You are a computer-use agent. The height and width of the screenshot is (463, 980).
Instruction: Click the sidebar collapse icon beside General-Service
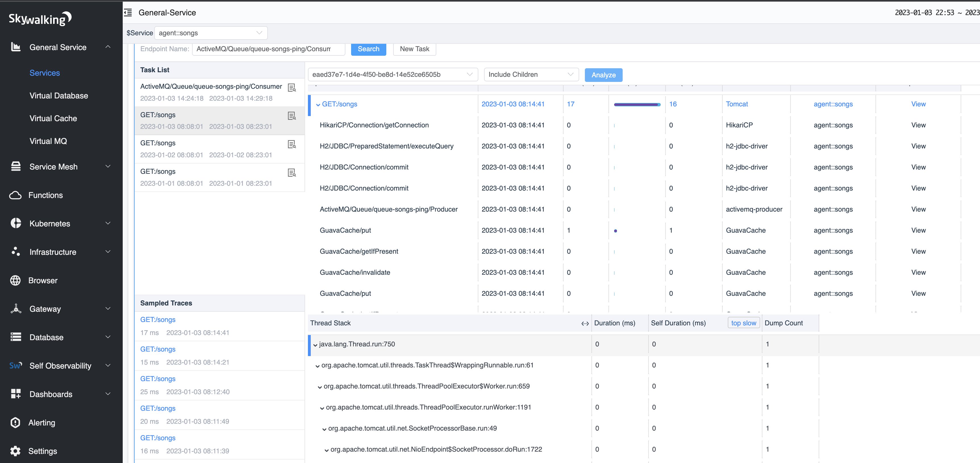tap(128, 13)
